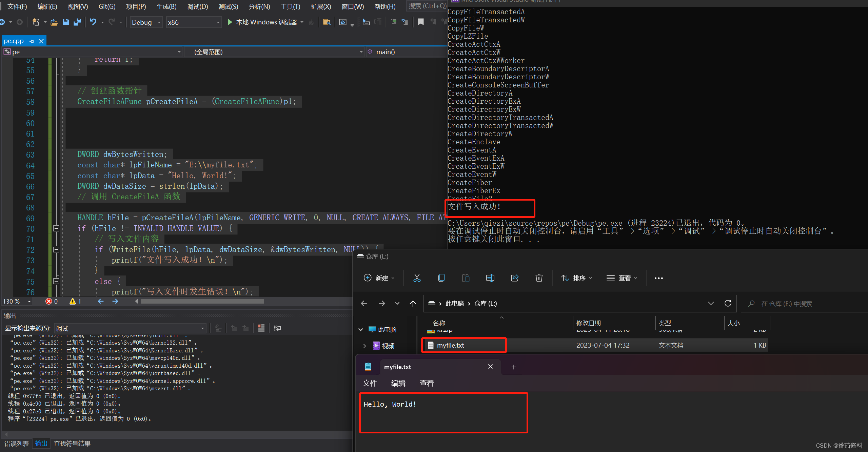
Task: Undo the last edit
Action: (x=93, y=22)
